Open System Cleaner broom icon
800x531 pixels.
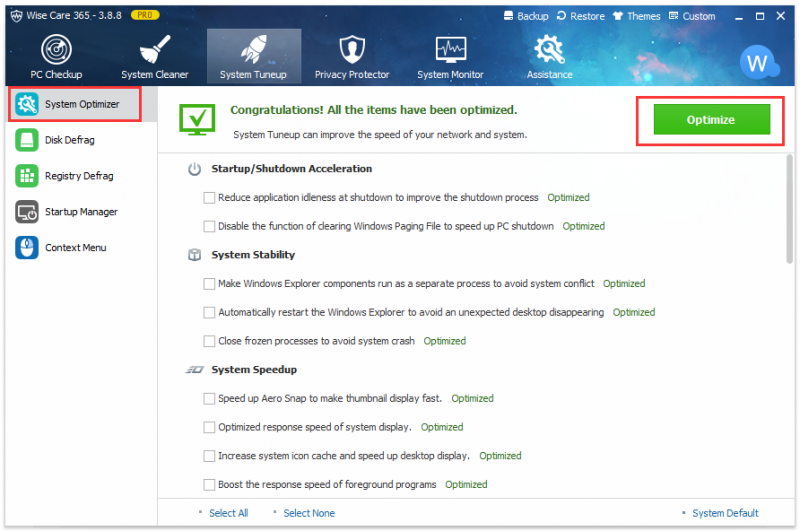(155, 49)
